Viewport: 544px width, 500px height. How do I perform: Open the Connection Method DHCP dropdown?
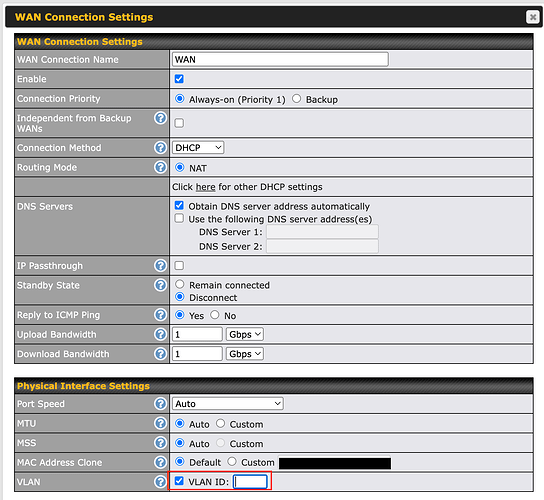point(198,147)
